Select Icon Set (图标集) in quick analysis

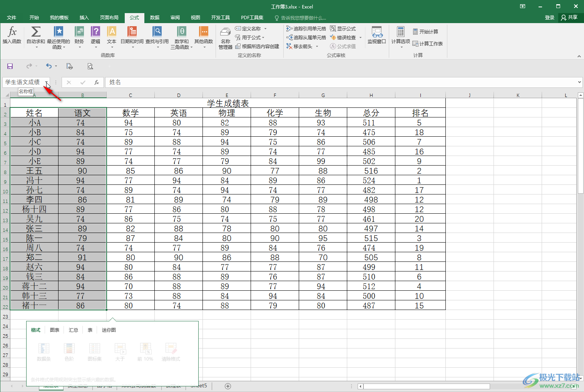95,352
